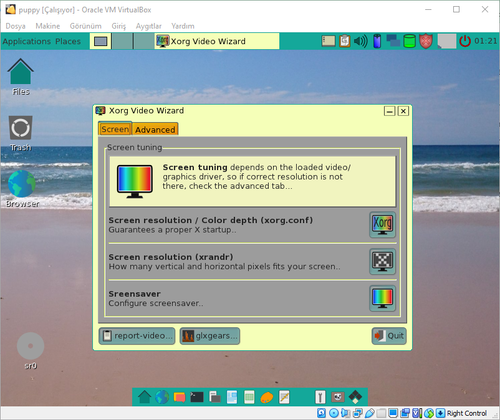
Task: Run the glxgears test
Action: (210, 336)
